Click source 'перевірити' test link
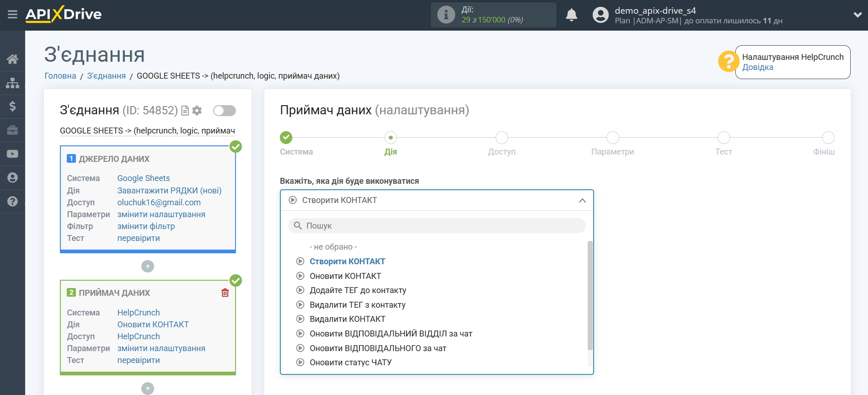Viewport: 868px width, 395px height. 138,238
